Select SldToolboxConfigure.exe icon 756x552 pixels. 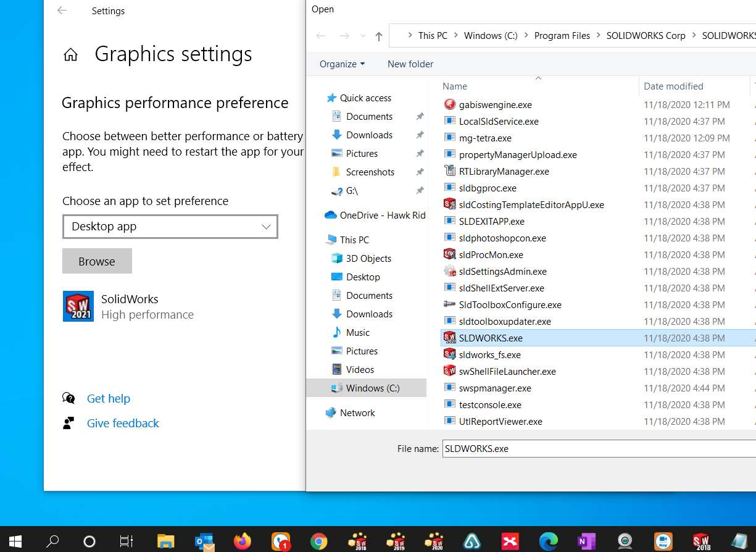click(x=449, y=304)
